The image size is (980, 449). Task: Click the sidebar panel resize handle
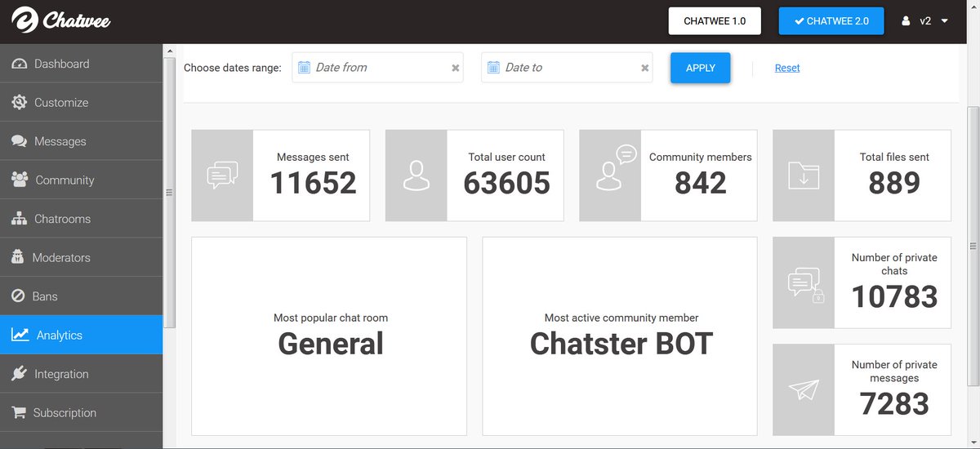(169, 193)
